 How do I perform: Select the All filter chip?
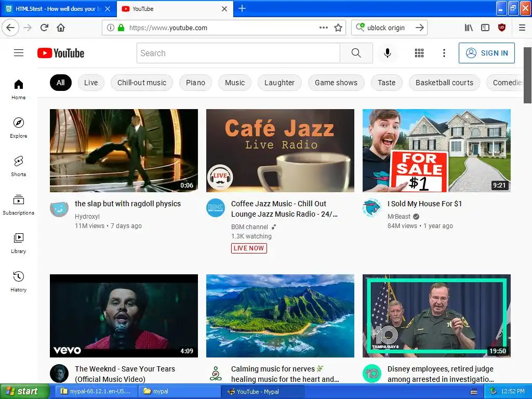coord(61,83)
